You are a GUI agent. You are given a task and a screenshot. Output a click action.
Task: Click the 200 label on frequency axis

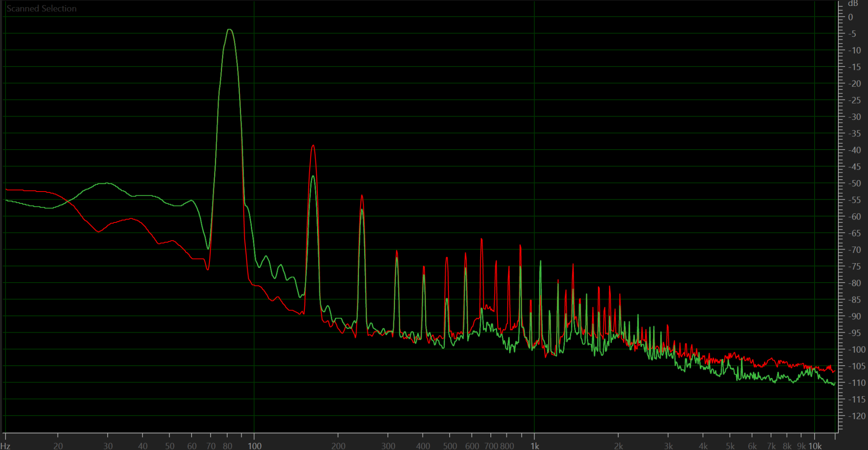[x=338, y=446]
